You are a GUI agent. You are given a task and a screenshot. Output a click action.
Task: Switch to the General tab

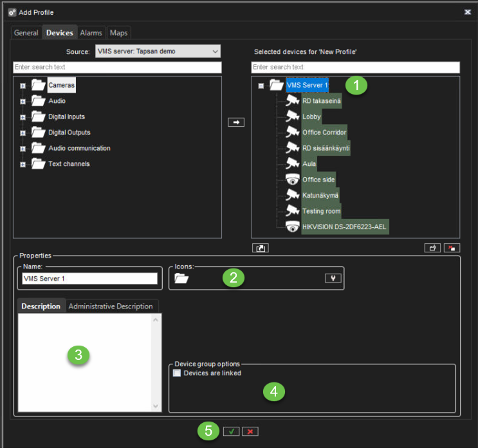(26, 33)
